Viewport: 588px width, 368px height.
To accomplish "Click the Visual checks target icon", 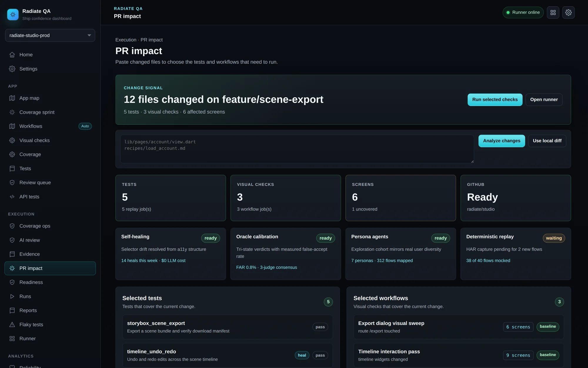I will point(12,140).
